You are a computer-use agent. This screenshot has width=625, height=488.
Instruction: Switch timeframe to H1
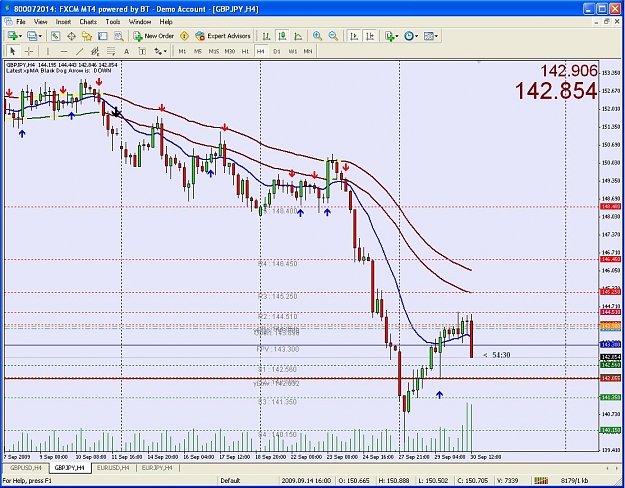245,51
